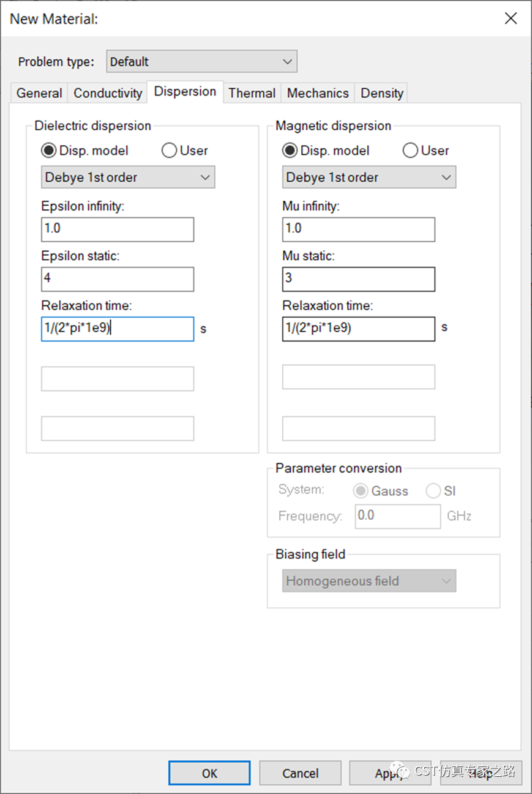
Task: Select User radio under Dielectric dispersion
Action: [x=170, y=151]
